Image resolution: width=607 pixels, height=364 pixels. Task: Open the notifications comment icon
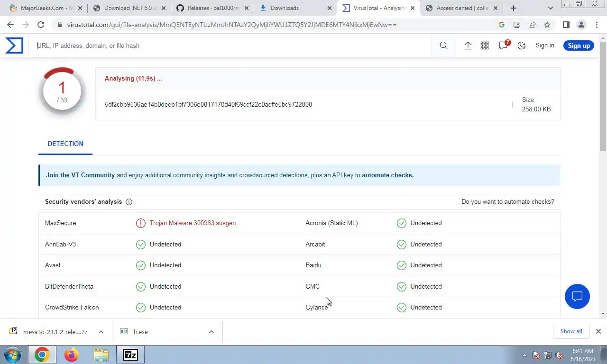click(504, 45)
